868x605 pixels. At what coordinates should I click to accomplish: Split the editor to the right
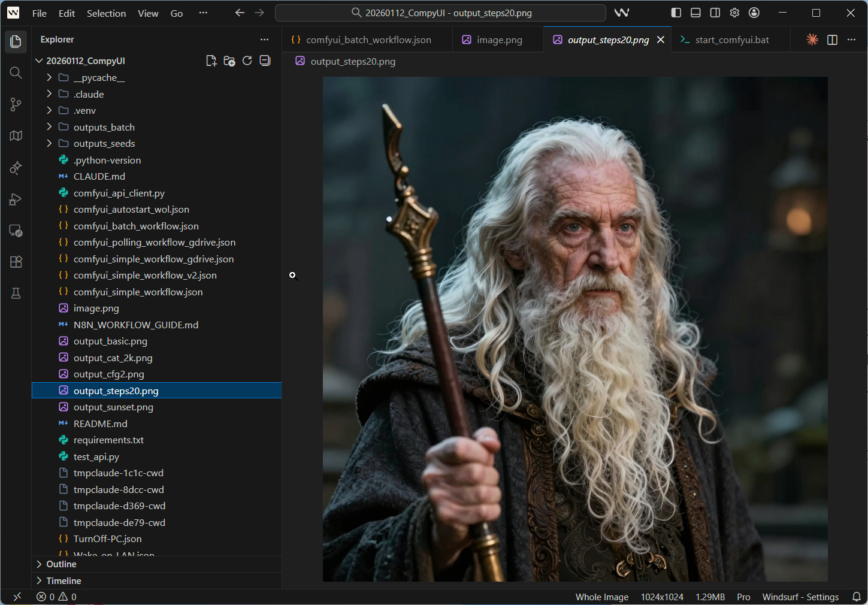pos(832,40)
